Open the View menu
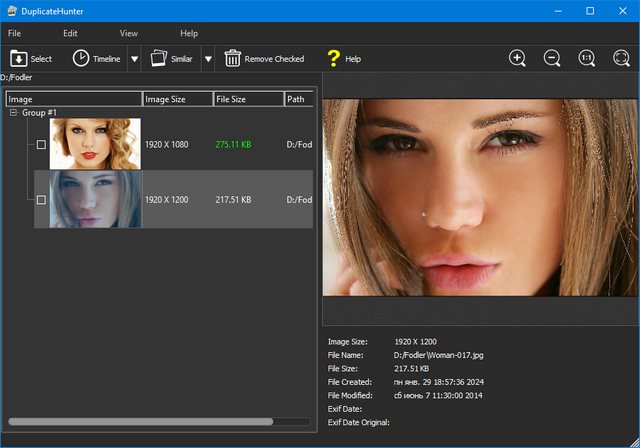 (129, 33)
